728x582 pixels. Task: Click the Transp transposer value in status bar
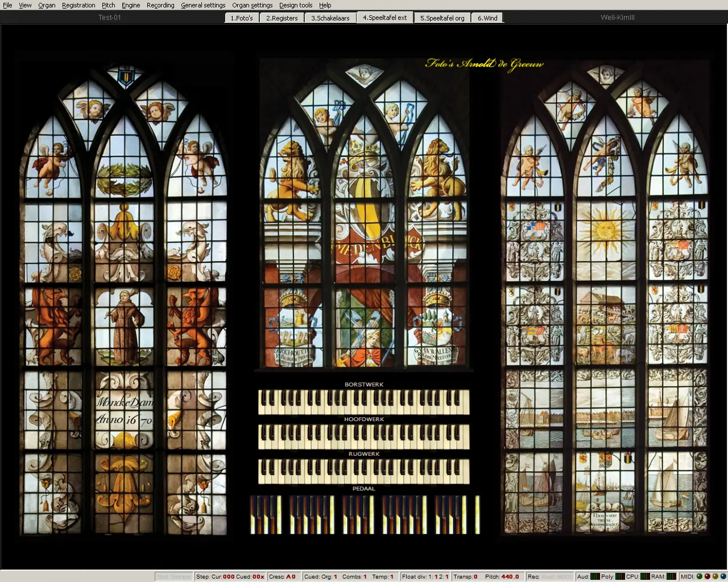click(475, 576)
